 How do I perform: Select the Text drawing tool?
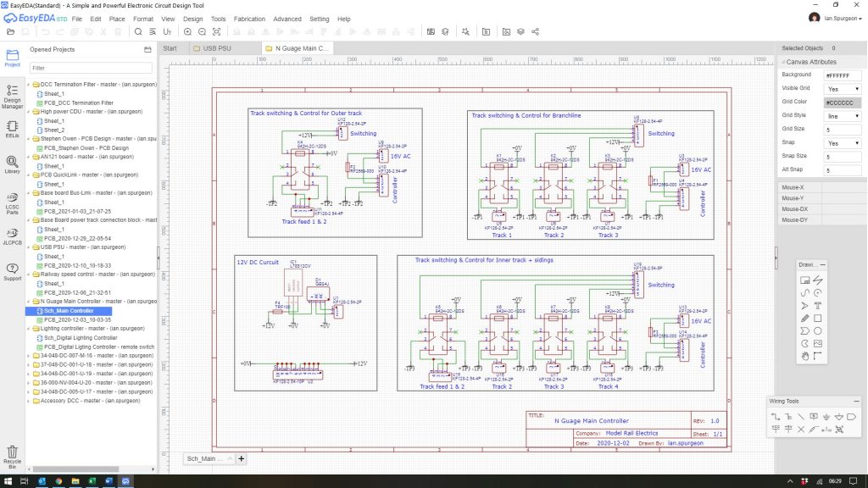(818, 305)
